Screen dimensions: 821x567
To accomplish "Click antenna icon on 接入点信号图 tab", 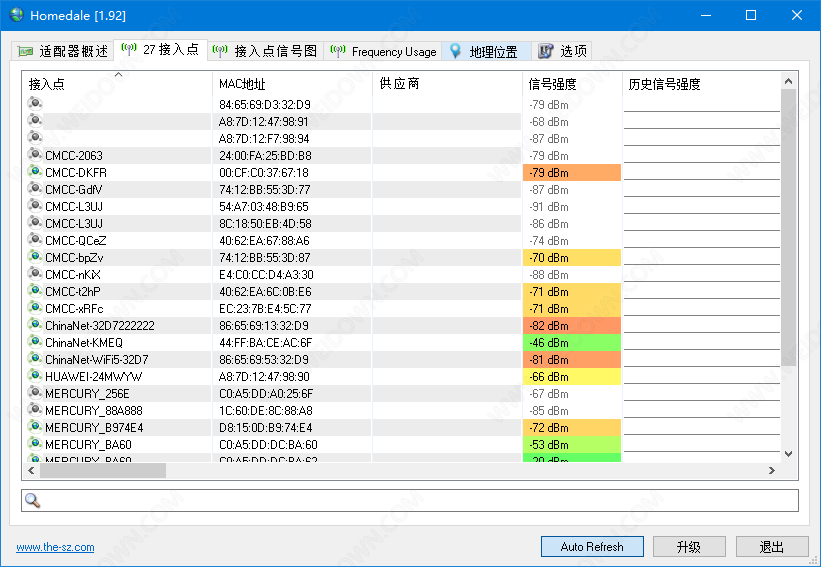I will (x=220, y=50).
